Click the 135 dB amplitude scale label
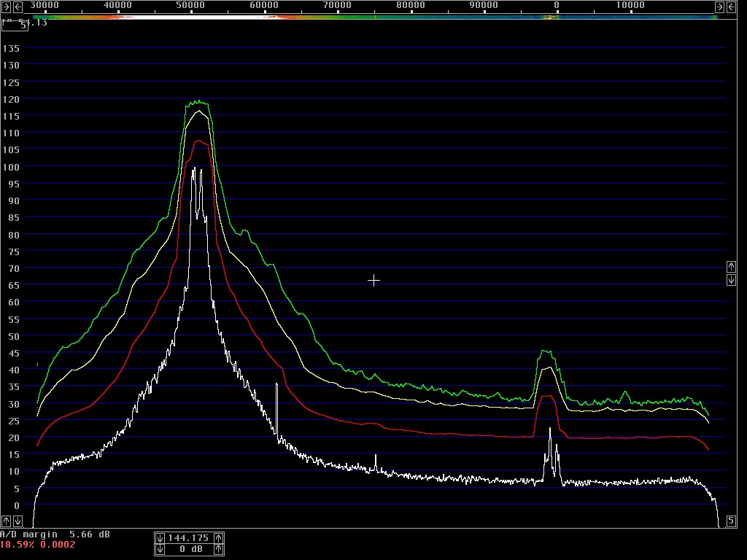This screenshot has width=747, height=560. pyautogui.click(x=11, y=48)
